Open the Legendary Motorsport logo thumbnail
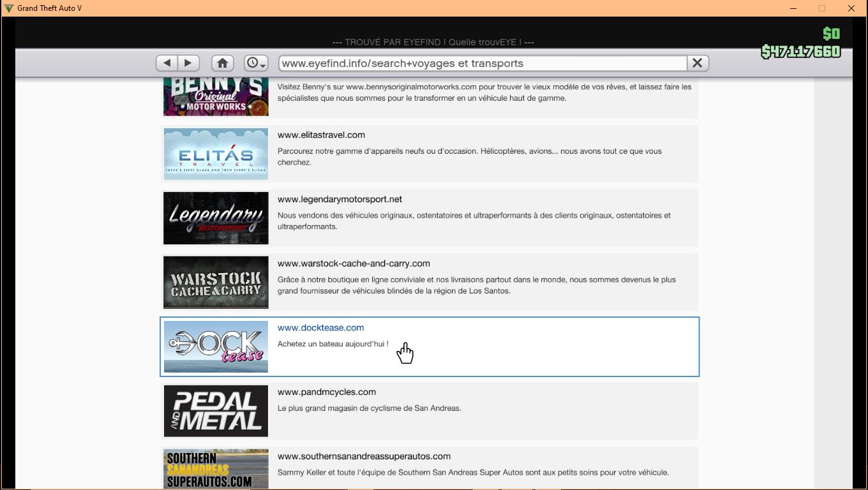This screenshot has width=868, height=490. point(216,218)
